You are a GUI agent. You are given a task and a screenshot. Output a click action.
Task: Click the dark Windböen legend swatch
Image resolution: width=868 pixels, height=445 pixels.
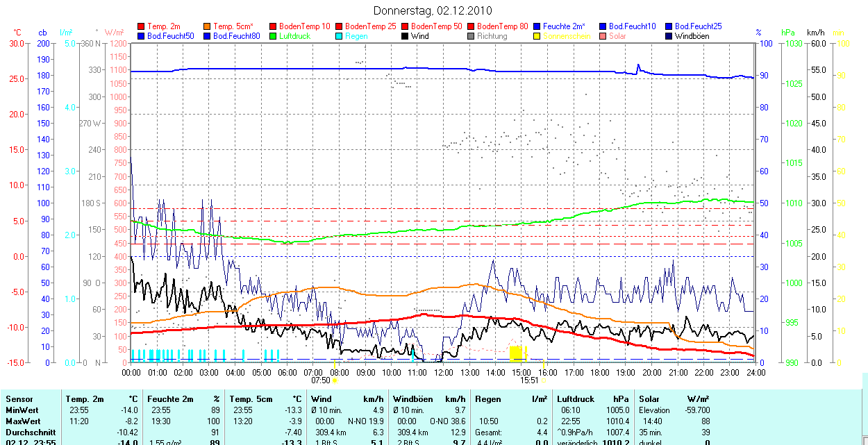[669, 36]
